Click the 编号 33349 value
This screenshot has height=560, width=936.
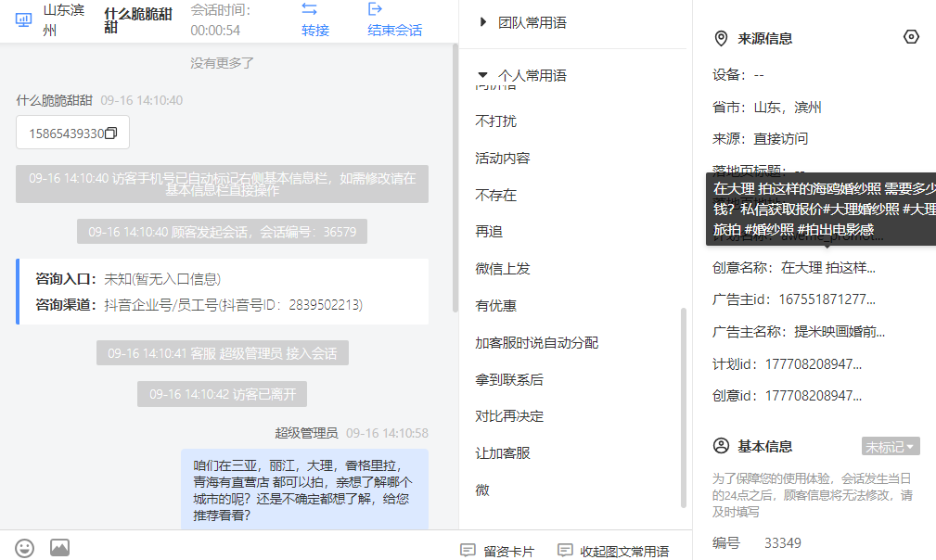pyautogui.click(x=783, y=543)
